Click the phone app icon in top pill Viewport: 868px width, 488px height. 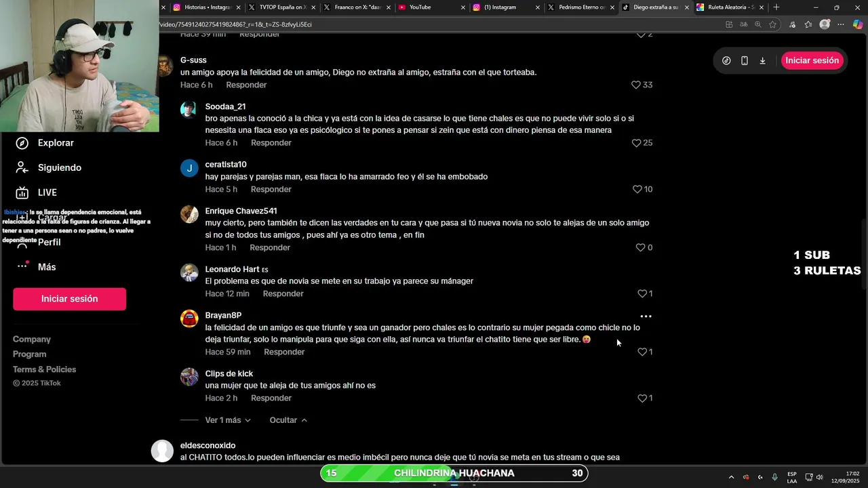(745, 60)
